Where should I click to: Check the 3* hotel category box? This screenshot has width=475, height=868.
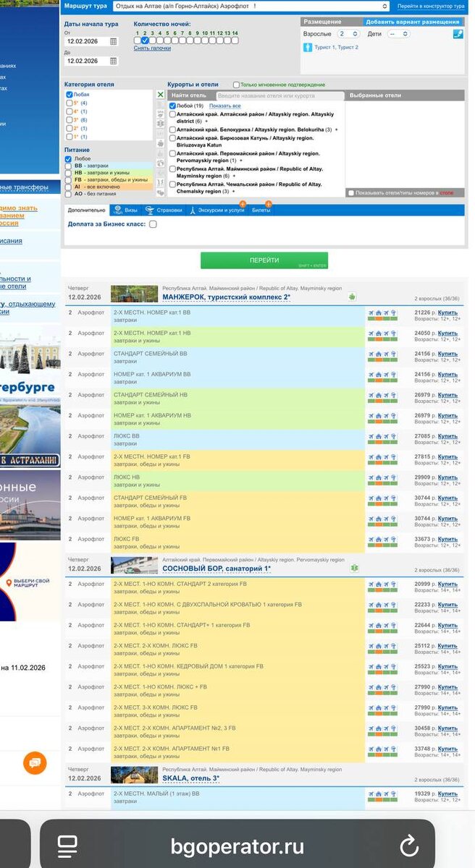point(69,120)
